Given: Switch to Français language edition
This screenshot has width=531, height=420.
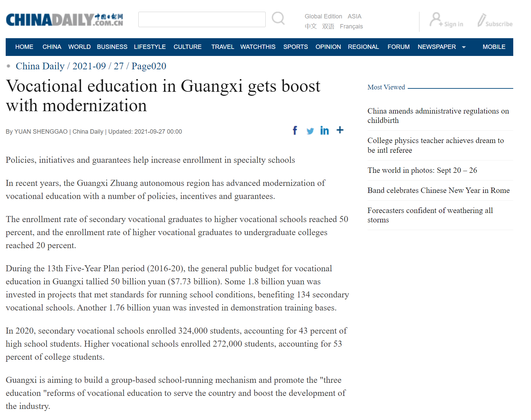Looking at the screenshot, I should pos(351,26).
